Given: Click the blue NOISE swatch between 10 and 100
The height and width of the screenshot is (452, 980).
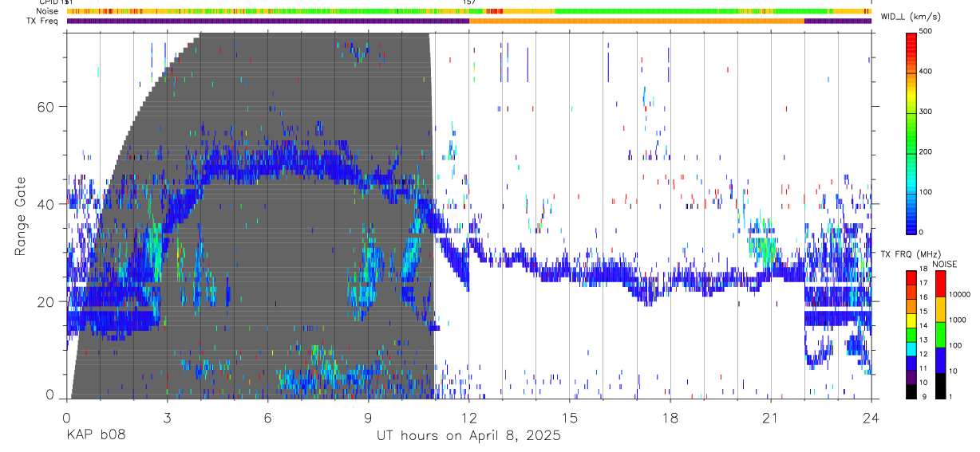Looking at the screenshot, I should [x=940, y=359].
